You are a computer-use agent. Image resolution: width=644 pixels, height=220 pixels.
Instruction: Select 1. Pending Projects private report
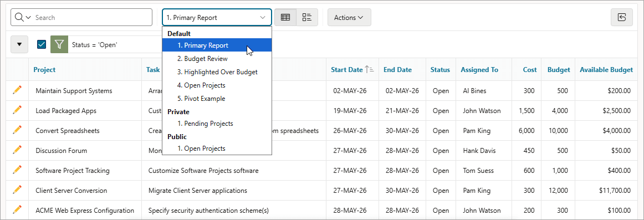coord(217,124)
